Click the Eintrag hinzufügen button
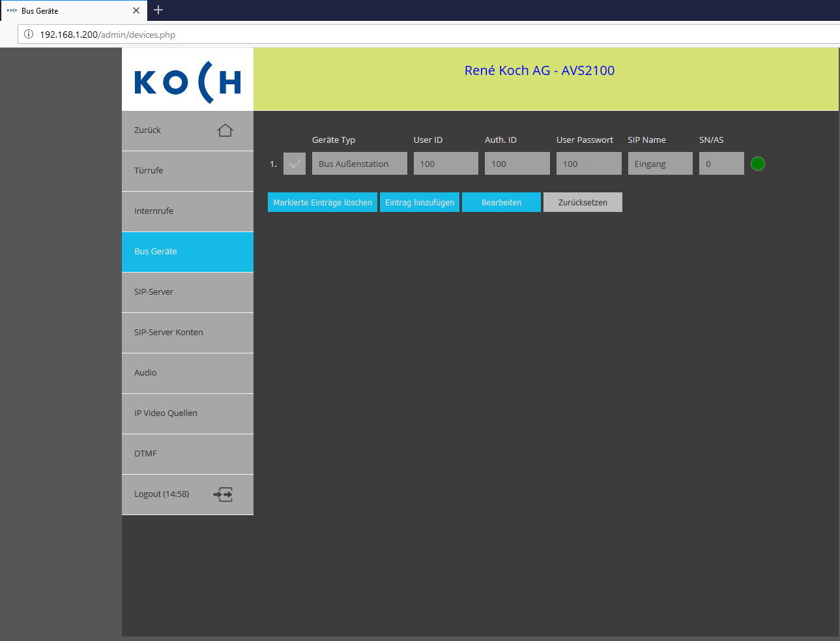Screen dimensions: 840x641 (420, 202)
